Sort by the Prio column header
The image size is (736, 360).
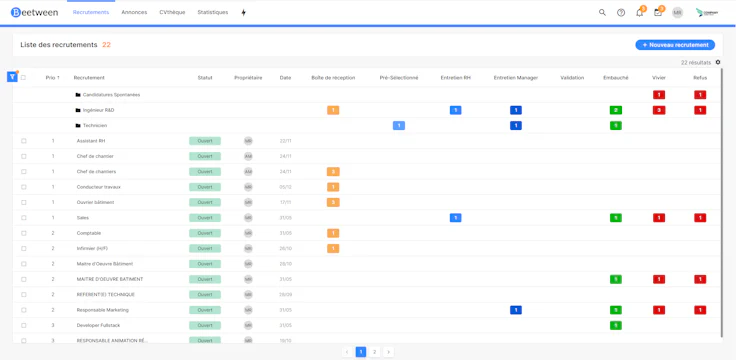click(x=53, y=78)
